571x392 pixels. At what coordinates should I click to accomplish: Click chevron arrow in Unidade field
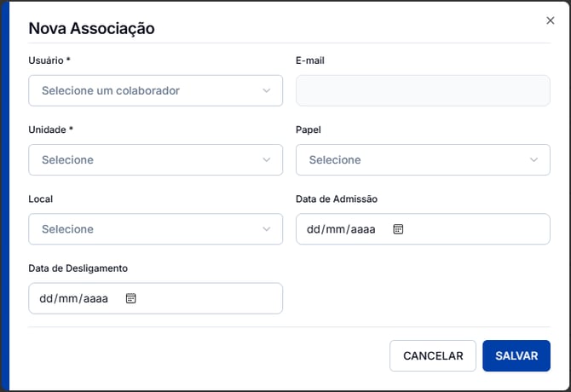pyautogui.click(x=267, y=160)
